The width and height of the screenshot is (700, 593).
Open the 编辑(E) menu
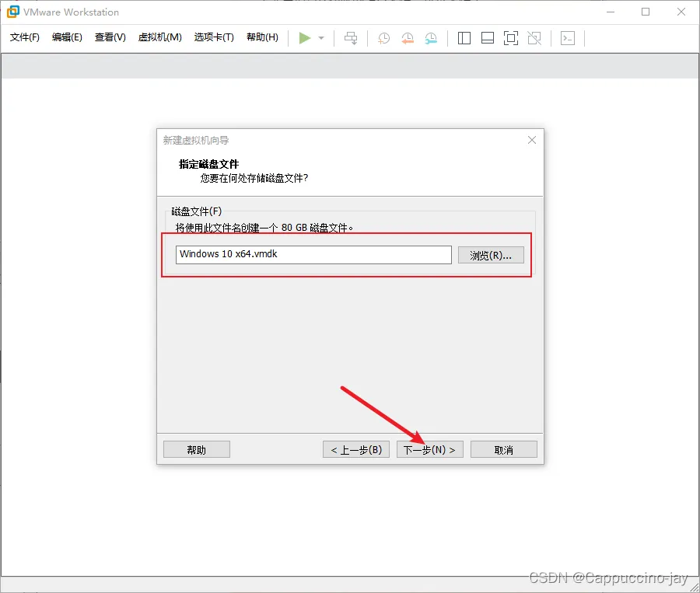(67, 37)
